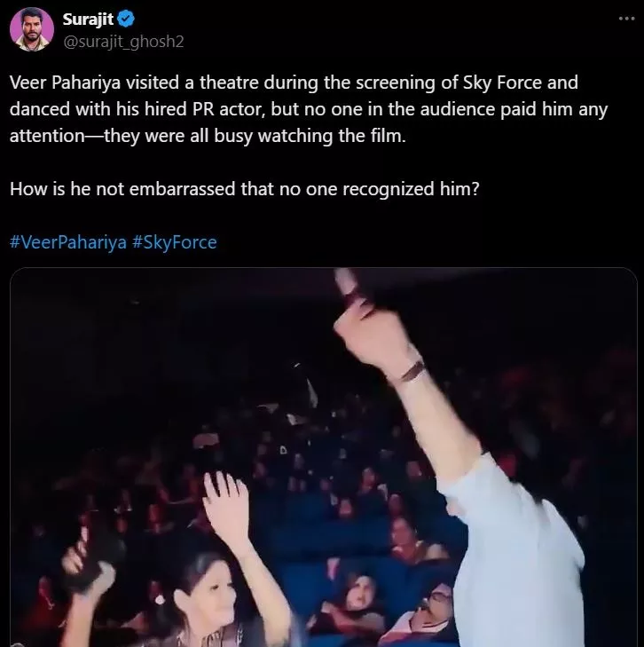Click the first paragraph of the tweet

click(293, 111)
